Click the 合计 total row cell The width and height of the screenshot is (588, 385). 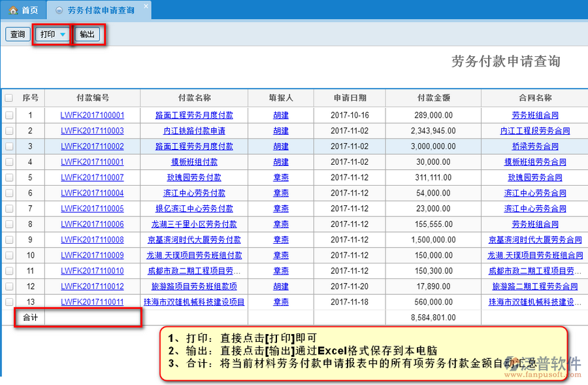30,318
